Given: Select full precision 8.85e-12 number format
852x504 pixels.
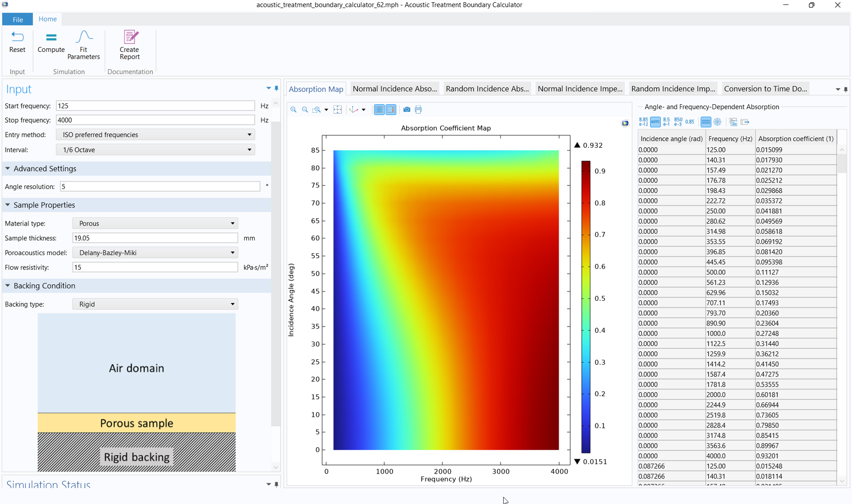Looking at the screenshot, I should (x=643, y=122).
